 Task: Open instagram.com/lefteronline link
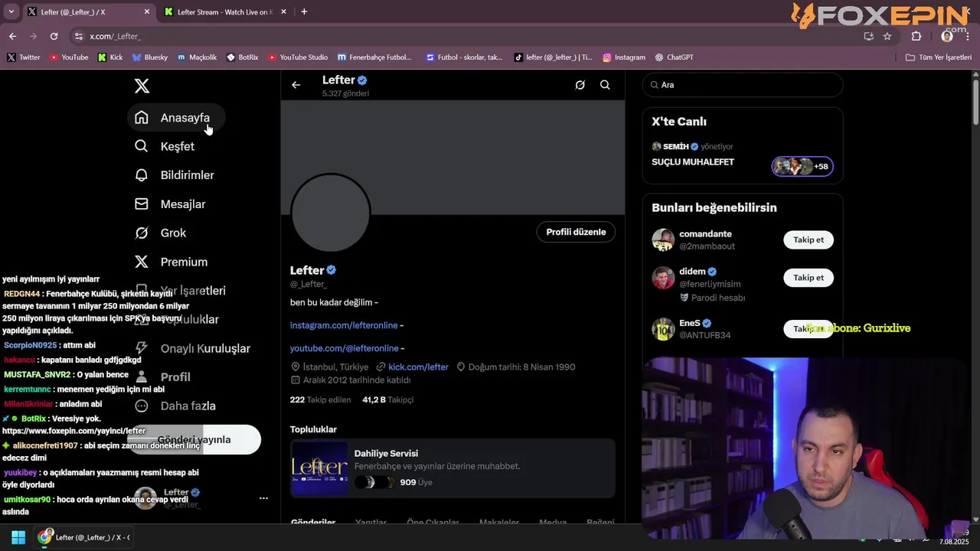pos(344,325)
